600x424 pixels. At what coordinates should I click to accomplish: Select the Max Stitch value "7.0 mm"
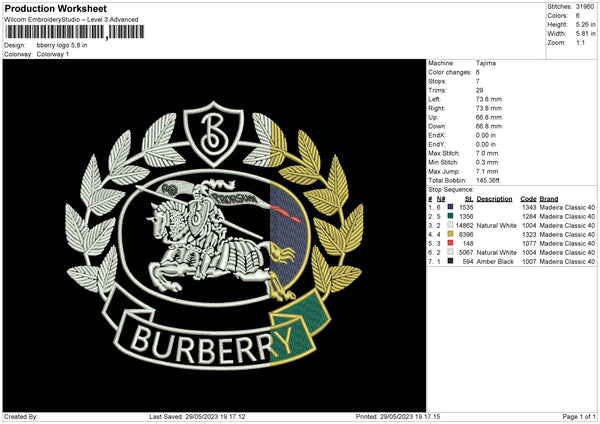coord(487,153)
